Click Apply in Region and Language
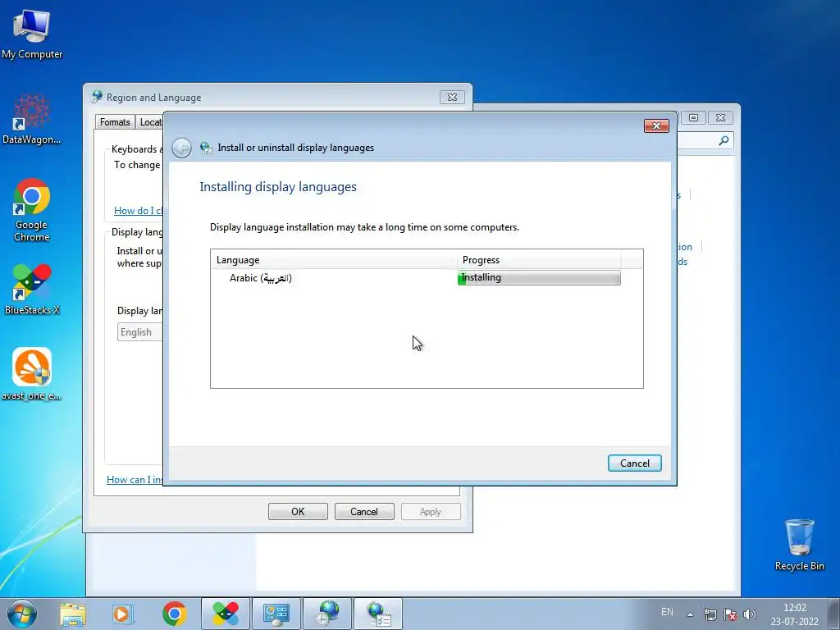The height and width of the screenshot is (630, 840). [431, 512]
